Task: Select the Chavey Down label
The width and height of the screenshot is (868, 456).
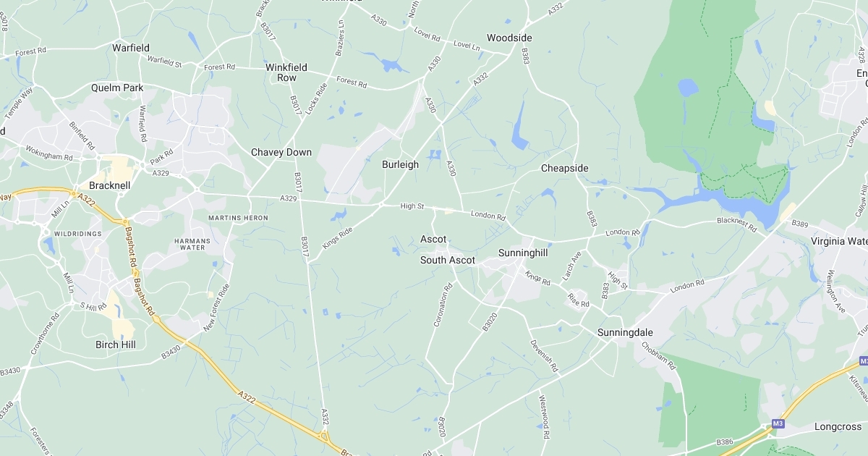Action: (x=281, y=152)
